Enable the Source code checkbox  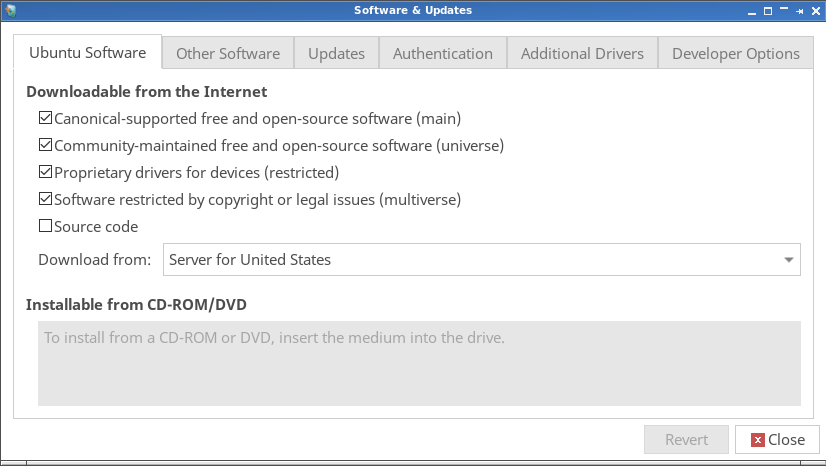point(45,226)
